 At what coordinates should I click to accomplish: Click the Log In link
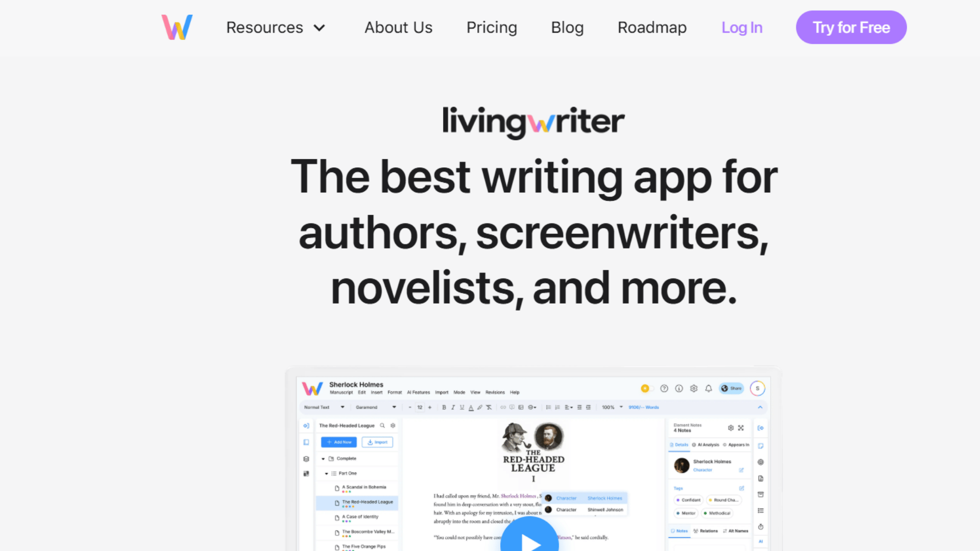coord(742,28)
